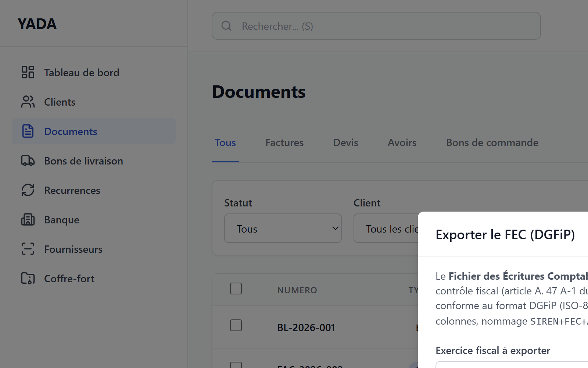Click the Bons de livraison truck icon
The width and height of the screenshot is (588, 368).
coord(28,160)
